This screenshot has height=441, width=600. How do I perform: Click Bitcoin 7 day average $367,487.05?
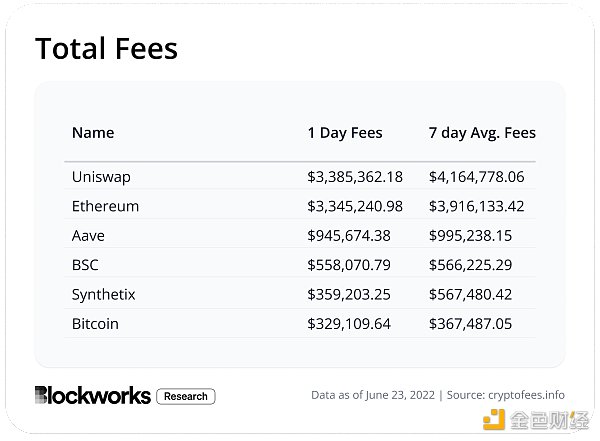(470, 324)
